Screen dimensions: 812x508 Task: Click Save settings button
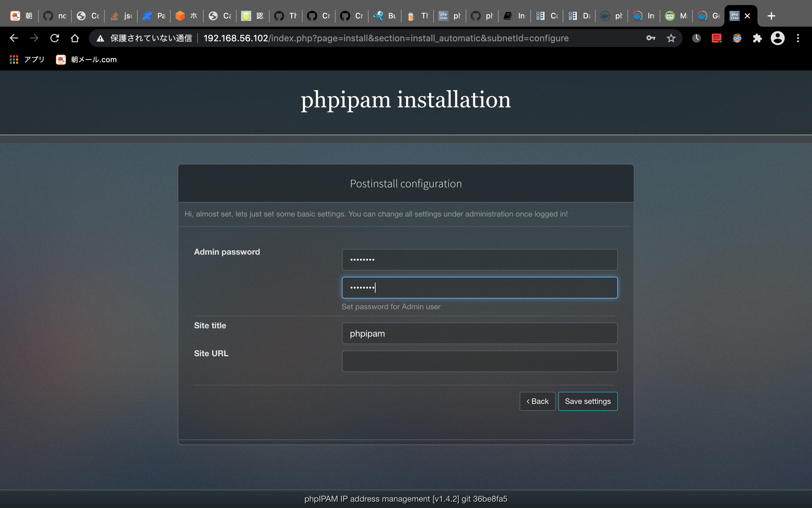[x=587, y=401]
